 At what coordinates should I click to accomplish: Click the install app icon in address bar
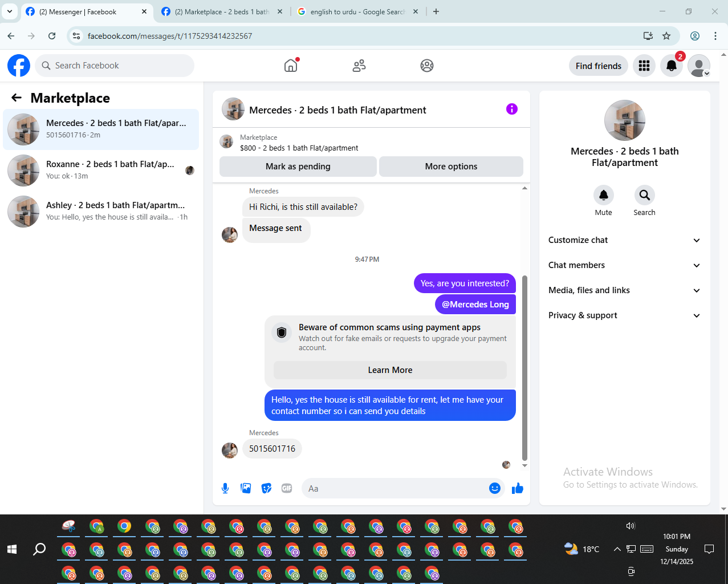pos(648,36)
